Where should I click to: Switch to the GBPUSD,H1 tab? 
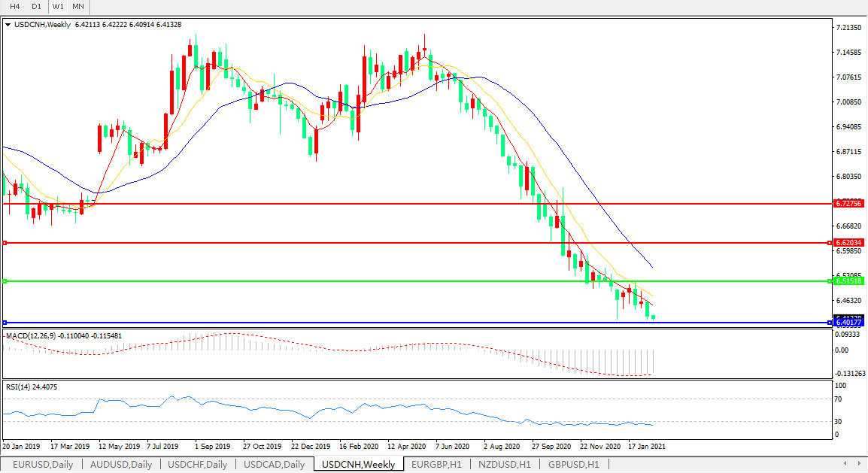(574, 464)
